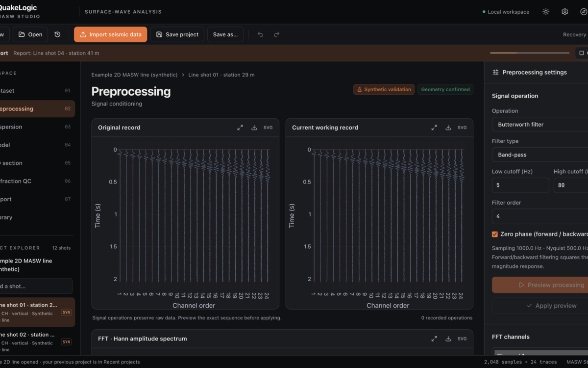The image size is (588, 368).
Task: Click the Filter order input field
Action: pos(540,216)
